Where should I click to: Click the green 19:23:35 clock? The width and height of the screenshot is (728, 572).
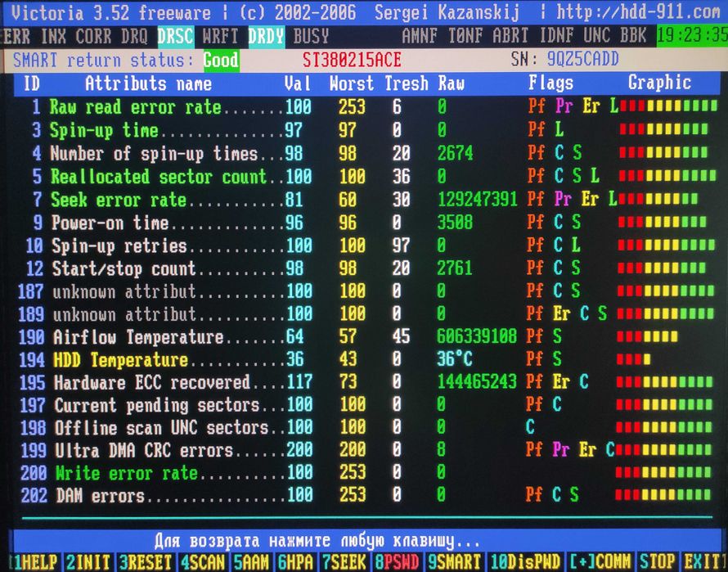click(x=692, y=36)
